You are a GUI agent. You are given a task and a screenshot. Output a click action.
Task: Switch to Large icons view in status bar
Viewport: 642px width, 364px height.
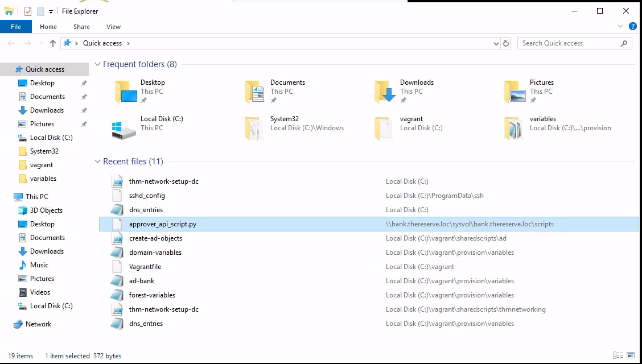pyautogui.click(x=631, y=355)
